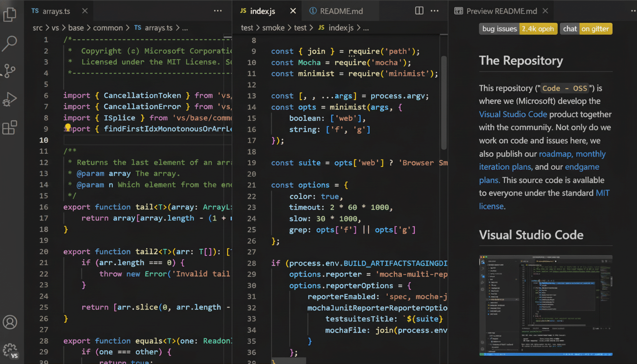Open the Run and Debug view
The height and width of the screenshot is (364, 637).
(x=10, y=99)
